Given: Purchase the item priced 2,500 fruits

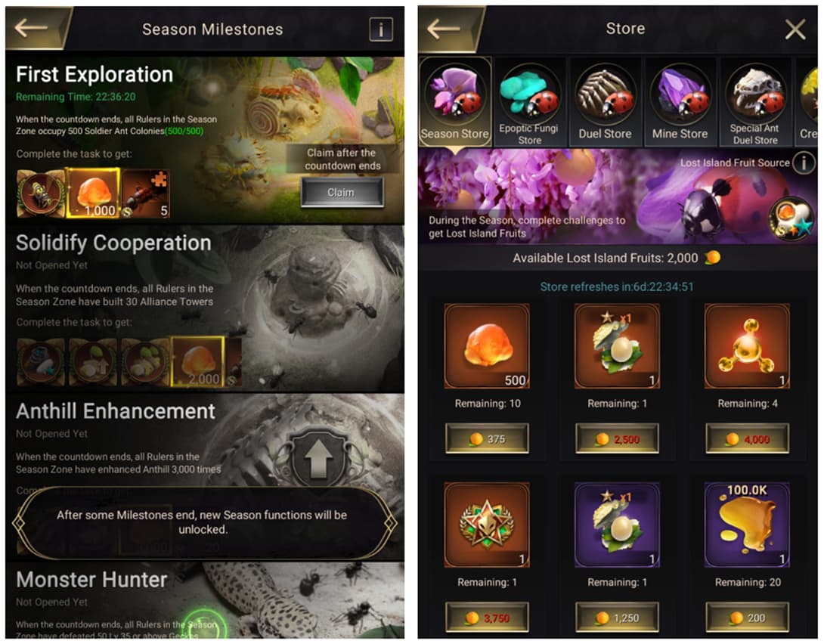Looking at the screenshot, I should coord(617,438).
